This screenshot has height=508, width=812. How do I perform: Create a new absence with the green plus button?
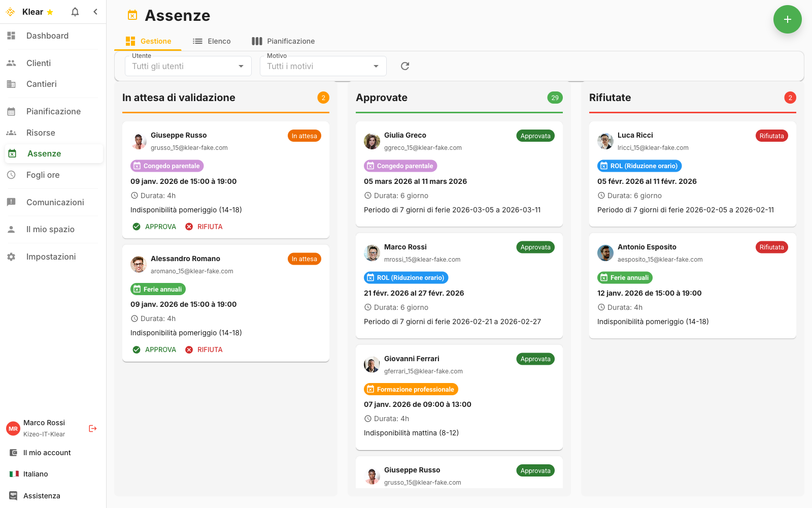click(x=788, y=19)
